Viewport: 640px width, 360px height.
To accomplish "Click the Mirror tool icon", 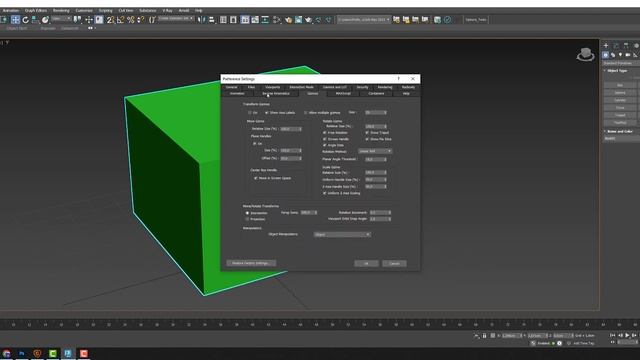I will [202, 20].
